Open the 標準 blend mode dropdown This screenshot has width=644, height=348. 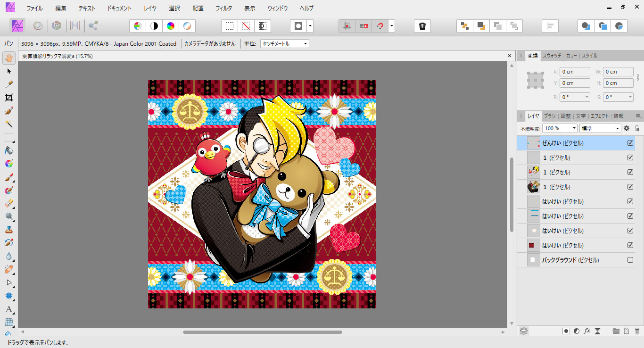(x=600, y=128)
